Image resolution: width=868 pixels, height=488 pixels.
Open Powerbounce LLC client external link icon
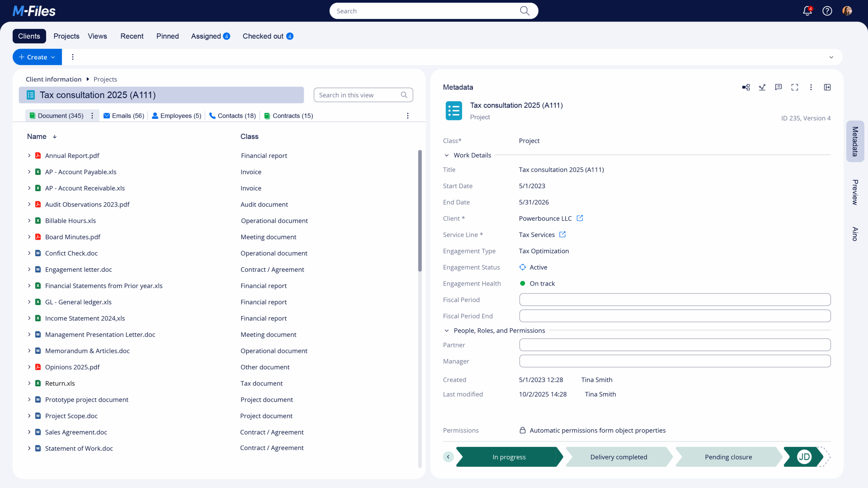tap(580, 218)
